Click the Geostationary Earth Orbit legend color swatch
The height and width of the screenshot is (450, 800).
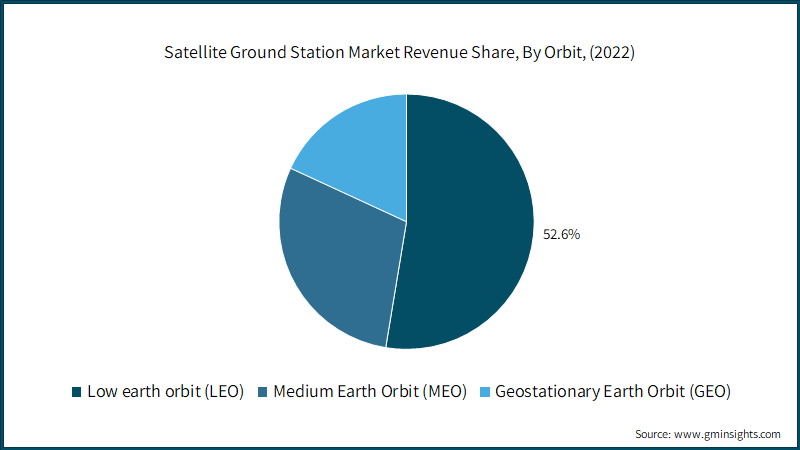[x=485, y=392]
